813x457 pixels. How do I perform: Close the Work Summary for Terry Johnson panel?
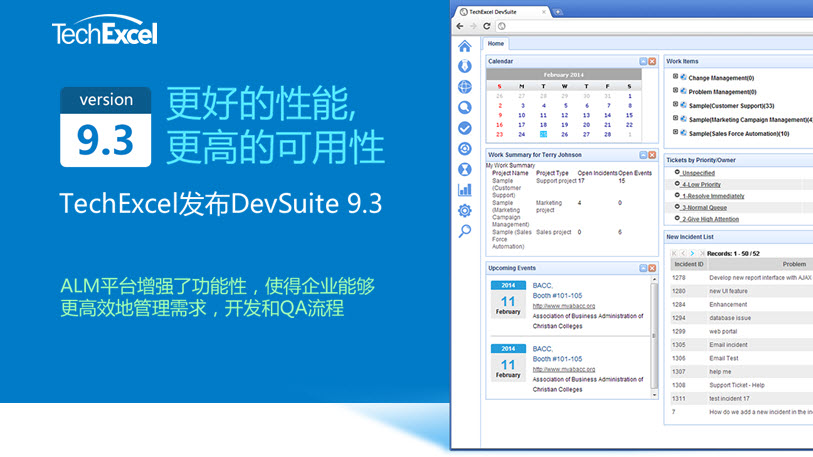[x=652, y=155]
